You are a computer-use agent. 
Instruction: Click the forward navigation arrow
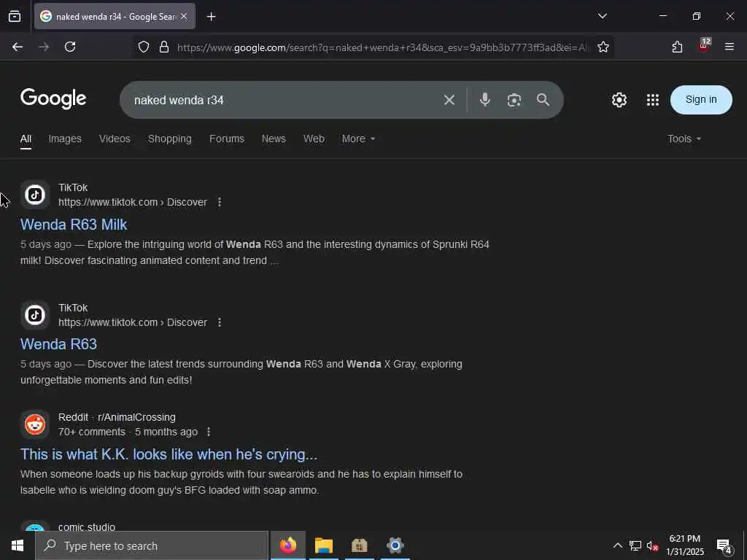(x=44, y=47)
